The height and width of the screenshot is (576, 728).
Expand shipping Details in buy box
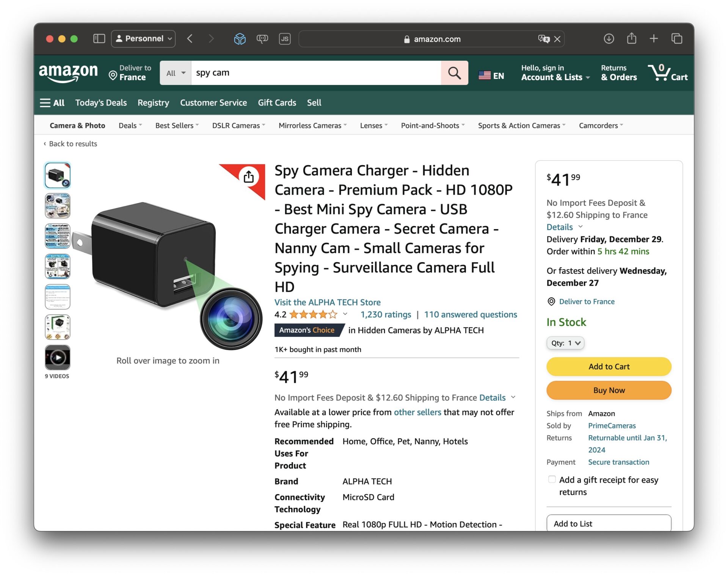(x=564, y=227)
